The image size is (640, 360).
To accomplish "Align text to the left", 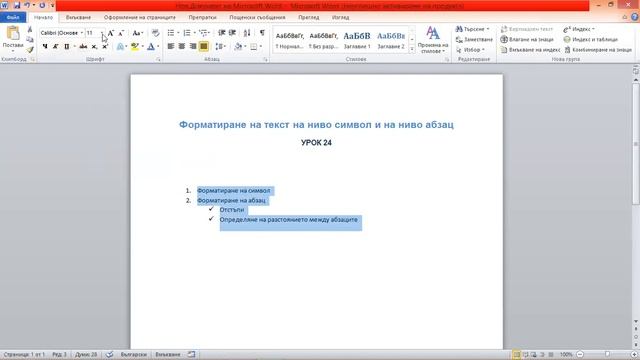I will (x=171, y=47).
